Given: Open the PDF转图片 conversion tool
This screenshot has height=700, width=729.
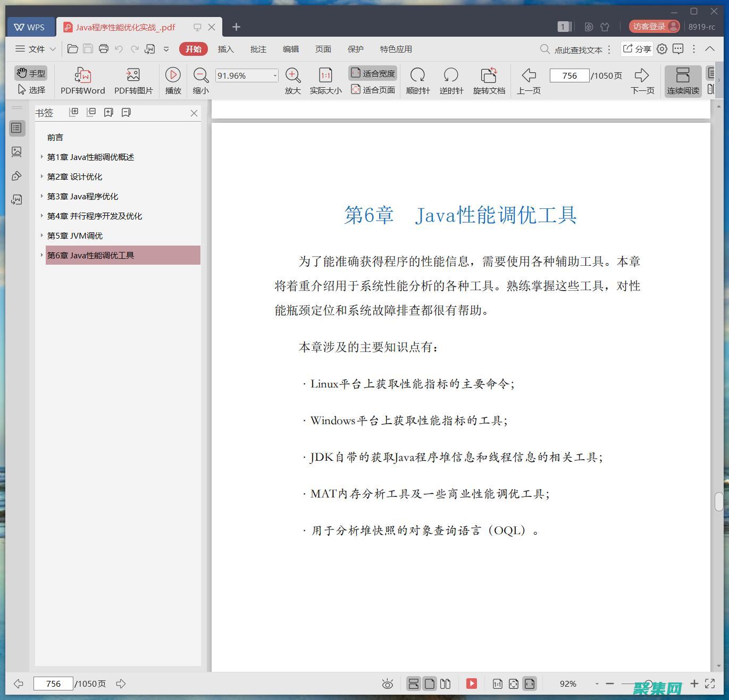Looking at the screenshot, I should pos(133,80).
